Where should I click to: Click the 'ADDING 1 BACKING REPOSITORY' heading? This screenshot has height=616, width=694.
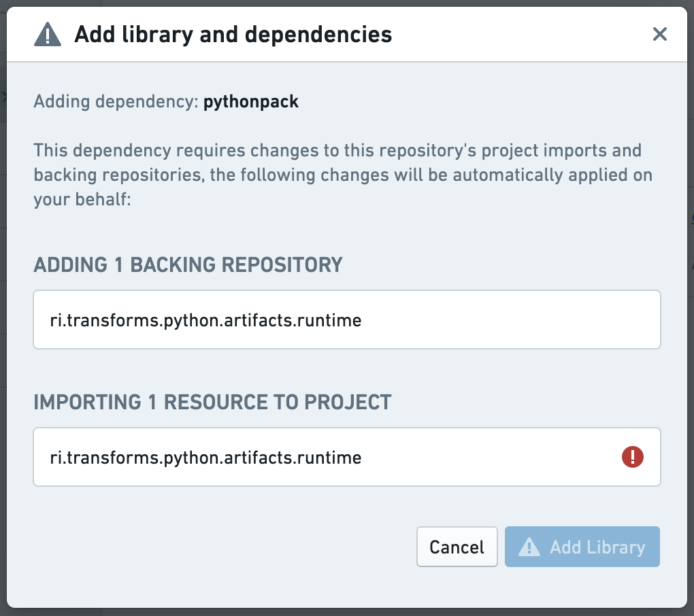[x=188, y=264]
